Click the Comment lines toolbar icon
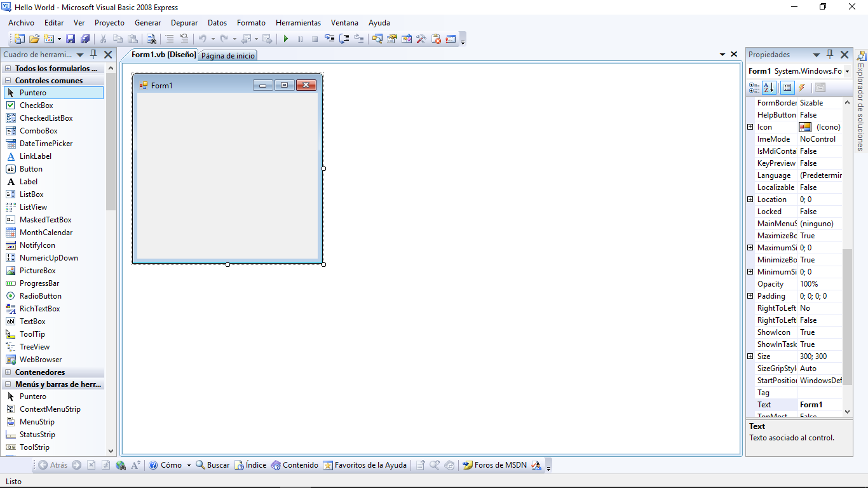This screenshot has height=488, width=868. [x=170, y=39]
